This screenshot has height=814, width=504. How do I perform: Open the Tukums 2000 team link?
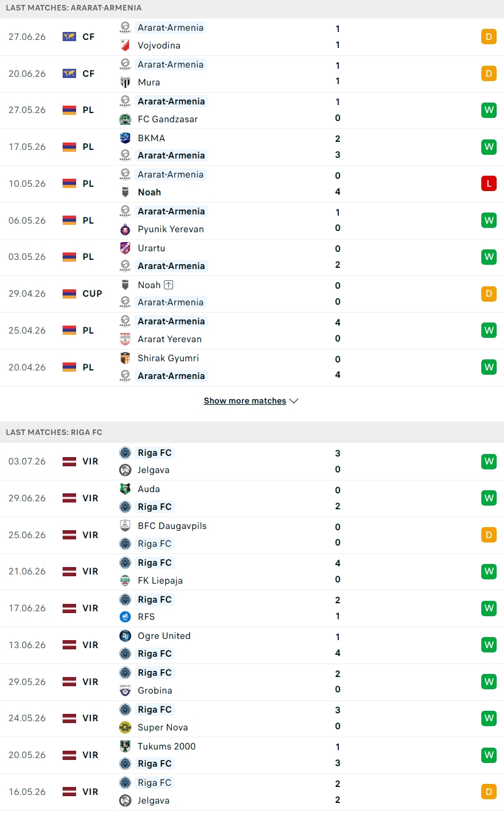pos(167,746)
